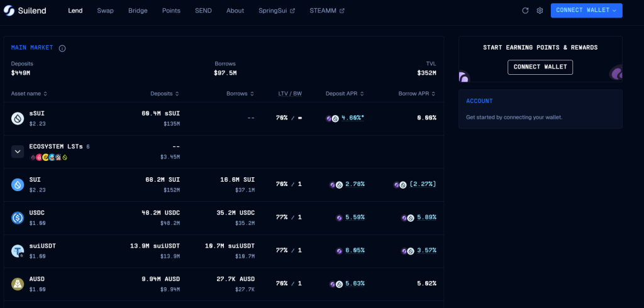Click the SUI token icon
644x308 pixels.
point(18,185)
